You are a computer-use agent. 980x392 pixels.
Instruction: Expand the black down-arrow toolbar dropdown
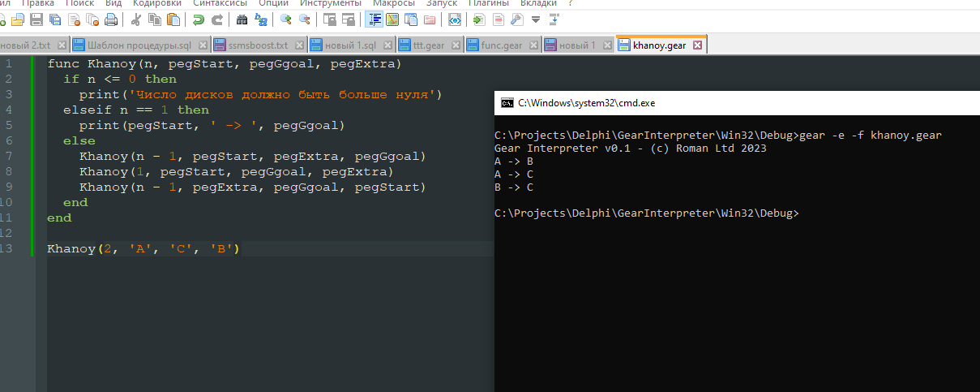pos(535,19)
